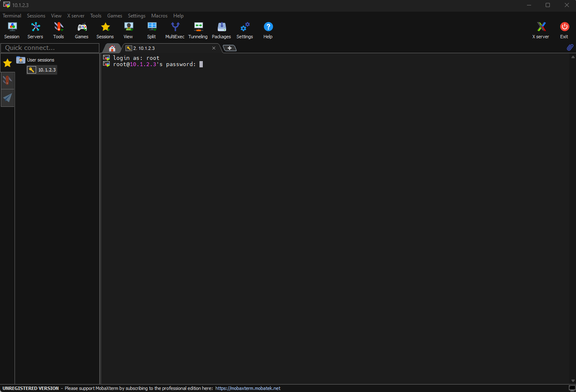This screenshot has height=392, width=576.
Task: Open the Sessions menu in menu bar
Action: 36,16
